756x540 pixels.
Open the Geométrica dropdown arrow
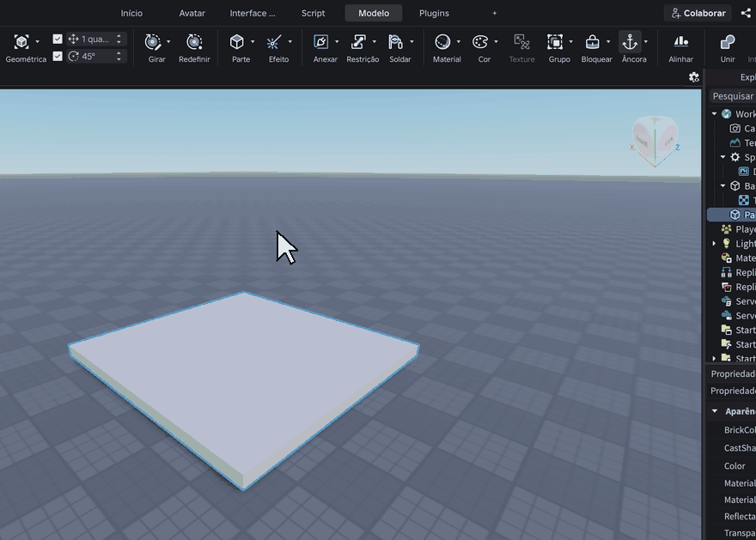37,42
